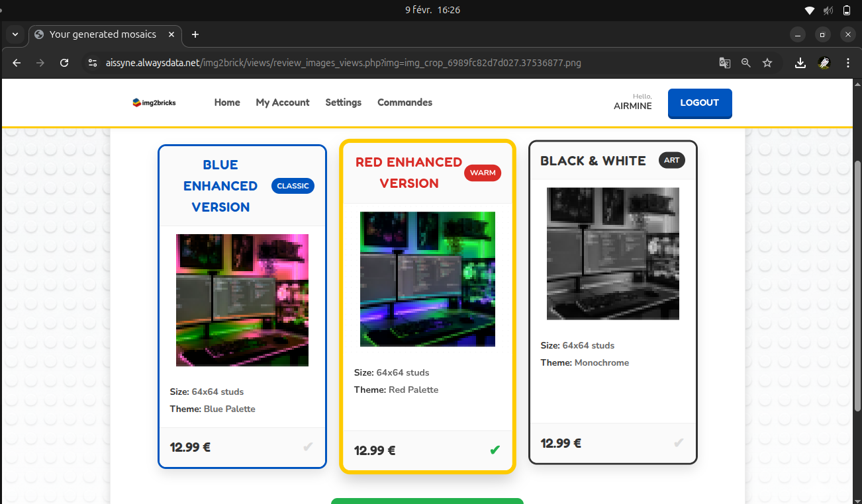Toggle the Red Enhanced Version green checkmark

point(494,450)
